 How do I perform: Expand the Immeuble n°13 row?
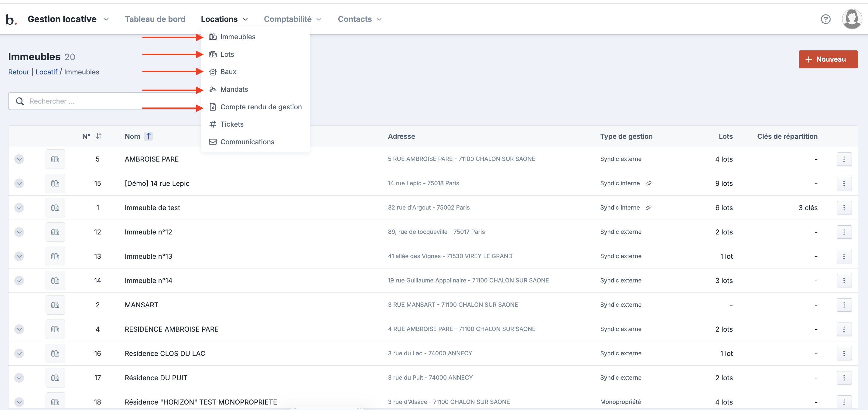(x=19, y=256)
